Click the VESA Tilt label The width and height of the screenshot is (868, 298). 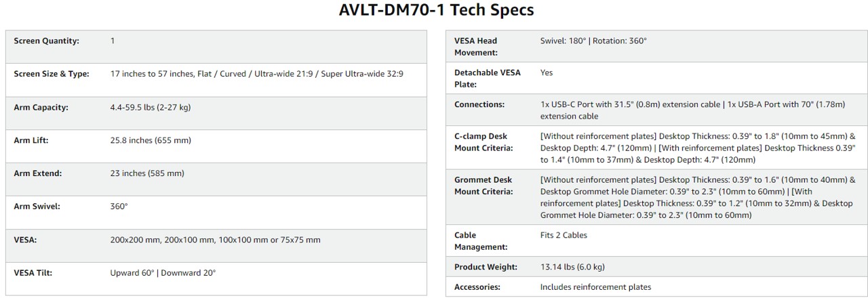coord(33,273)
